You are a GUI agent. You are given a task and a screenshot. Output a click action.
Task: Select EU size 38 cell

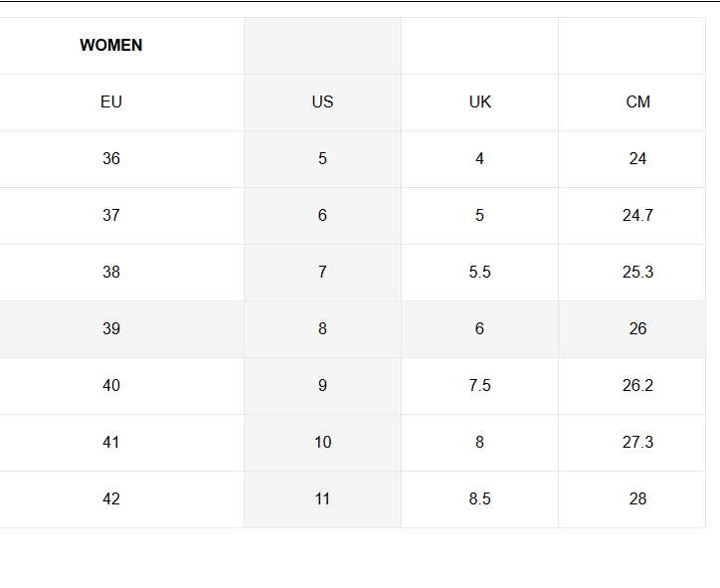point(111,272)
